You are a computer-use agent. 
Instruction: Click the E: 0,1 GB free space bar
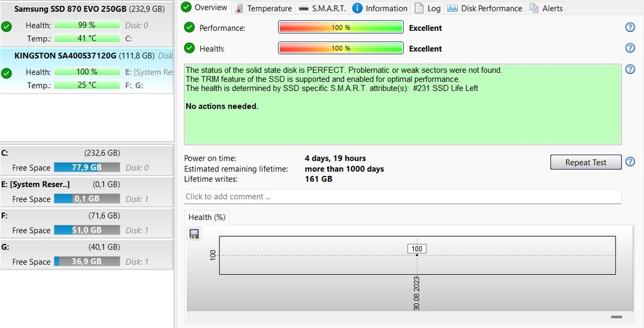click(87, 199)
